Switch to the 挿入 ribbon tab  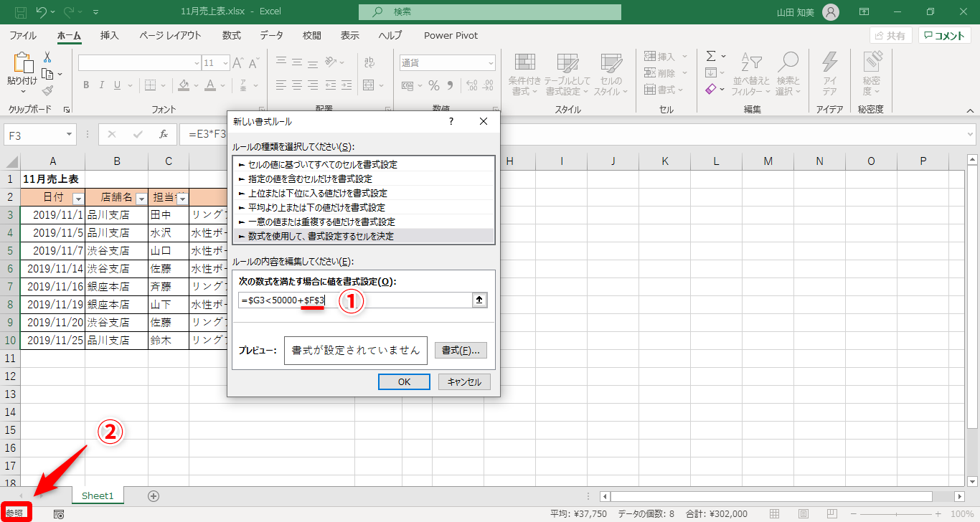point(110,35)
